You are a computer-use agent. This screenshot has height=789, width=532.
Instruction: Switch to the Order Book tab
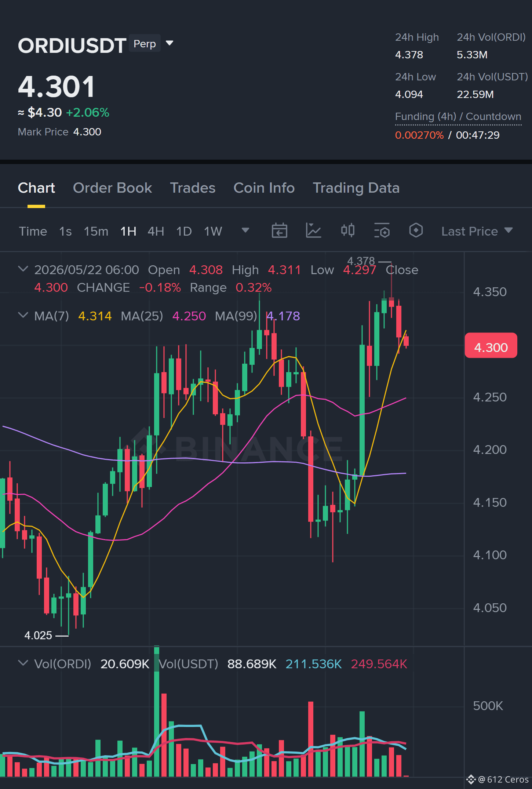(112, 188)
